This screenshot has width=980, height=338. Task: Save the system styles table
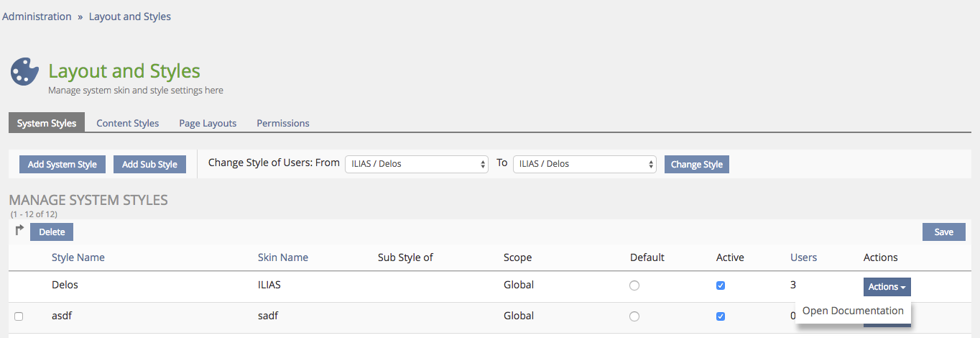[x=943, y=232]
